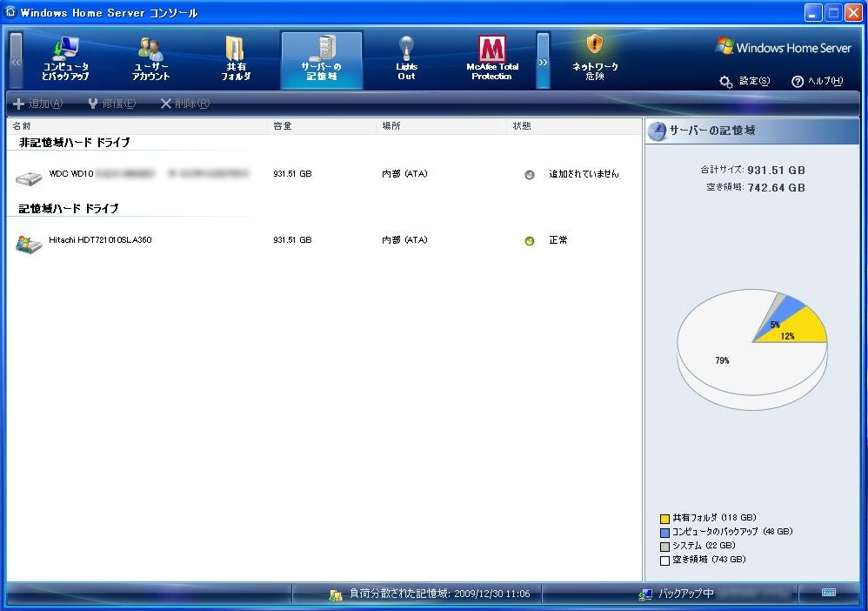
Task: Click the home icon in title bar
Action: pyautogui.click(x=10, y=11)
